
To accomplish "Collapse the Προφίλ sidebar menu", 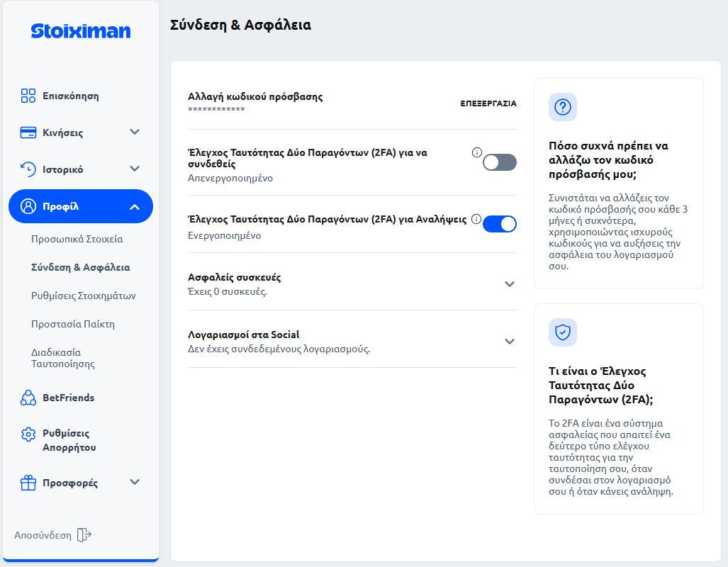I will click(x=135, y=207).
